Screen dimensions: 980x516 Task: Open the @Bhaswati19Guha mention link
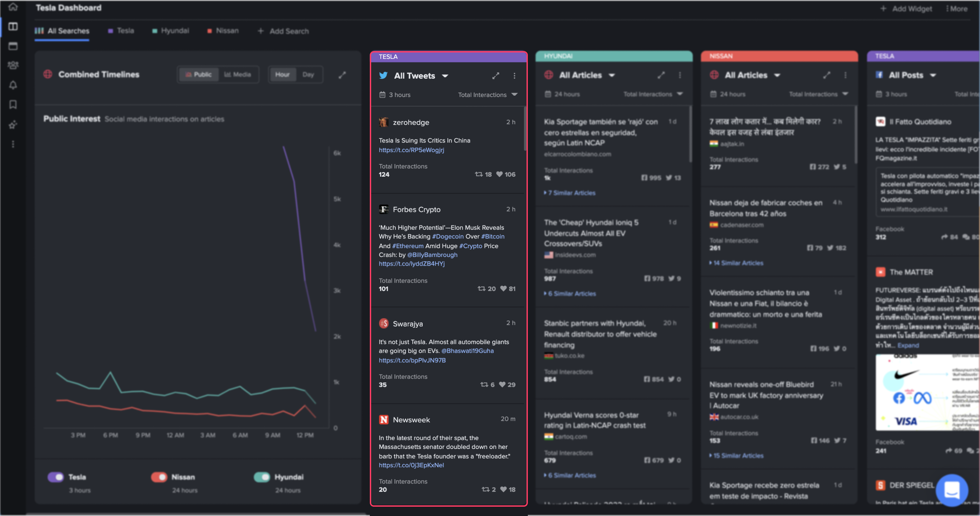pos(467,351)
